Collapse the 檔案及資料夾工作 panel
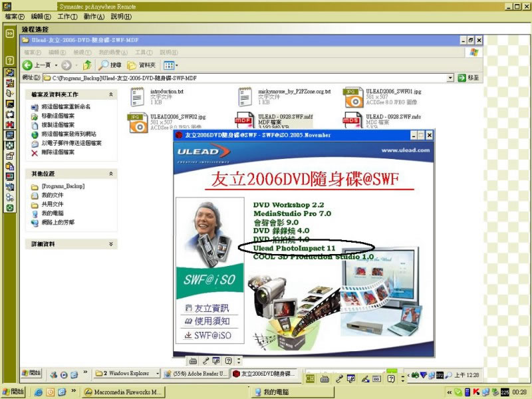 point(110,94)
